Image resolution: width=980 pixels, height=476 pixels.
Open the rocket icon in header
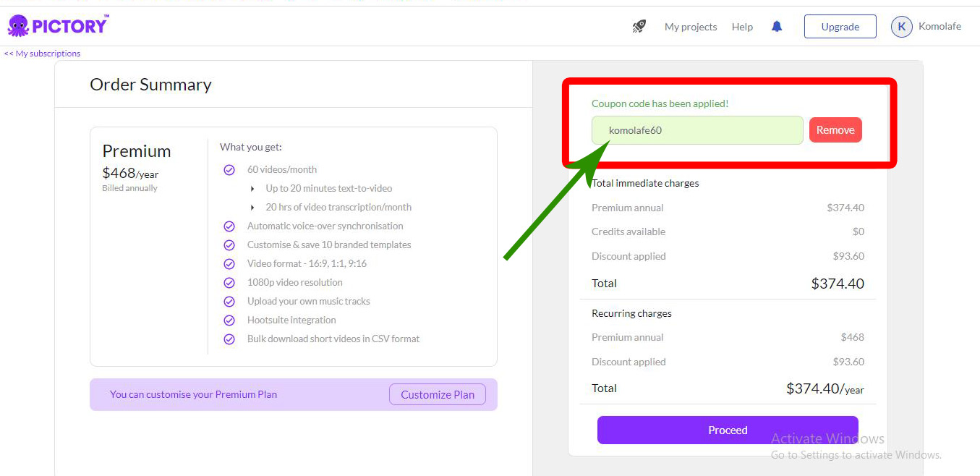click(639, 27)
